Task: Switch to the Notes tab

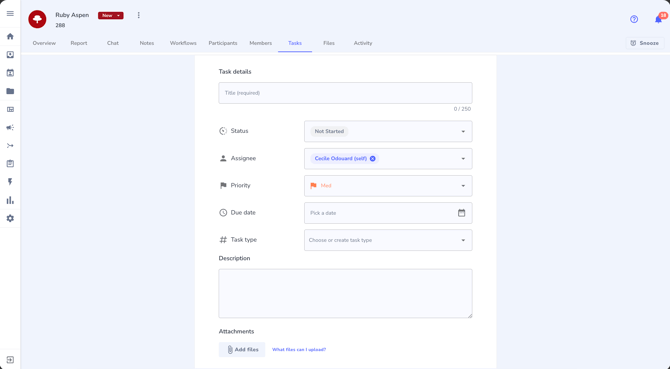Action: click(x=147, y=43)
